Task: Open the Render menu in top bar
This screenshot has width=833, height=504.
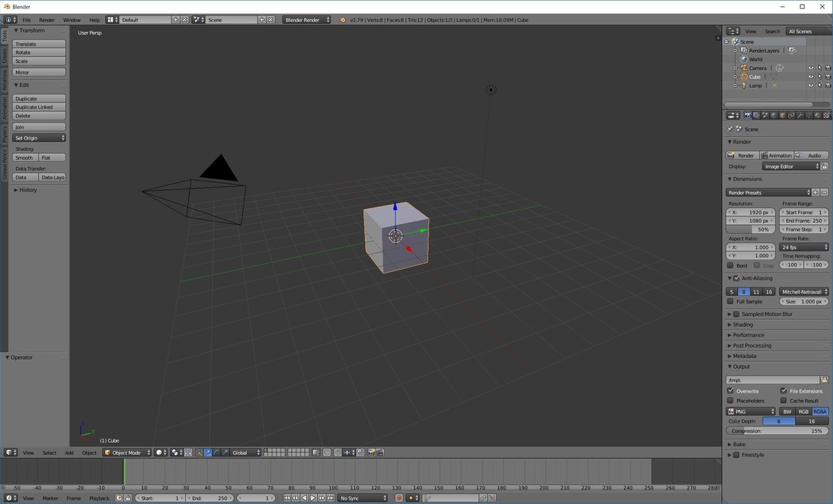Action: pos(47,20)
